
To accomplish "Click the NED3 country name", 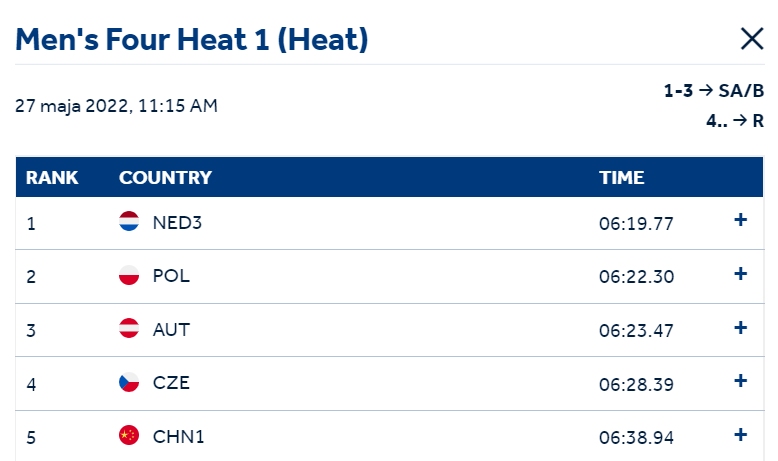I will pyautogui.click(x=177, y=223).
